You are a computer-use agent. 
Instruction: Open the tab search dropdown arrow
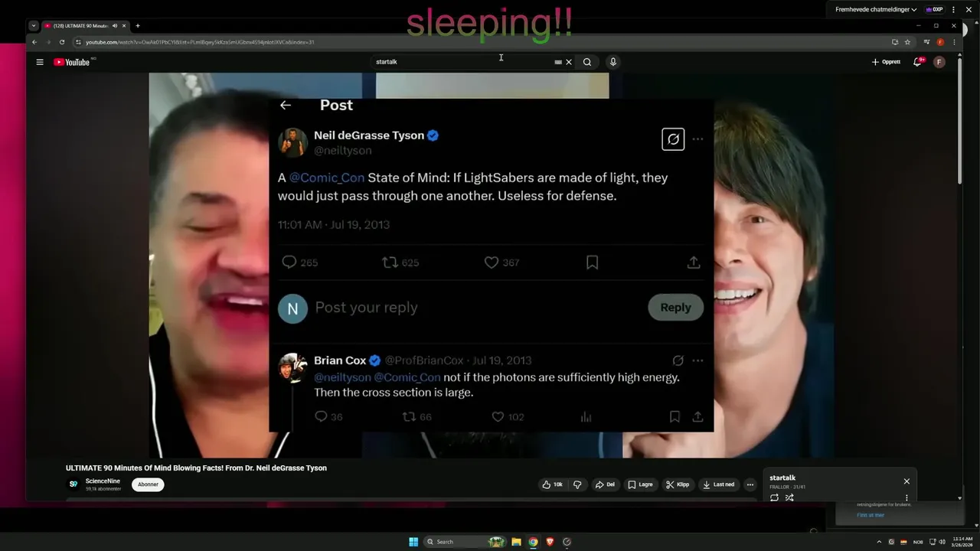pyautogui.click(x=34, y=25)
